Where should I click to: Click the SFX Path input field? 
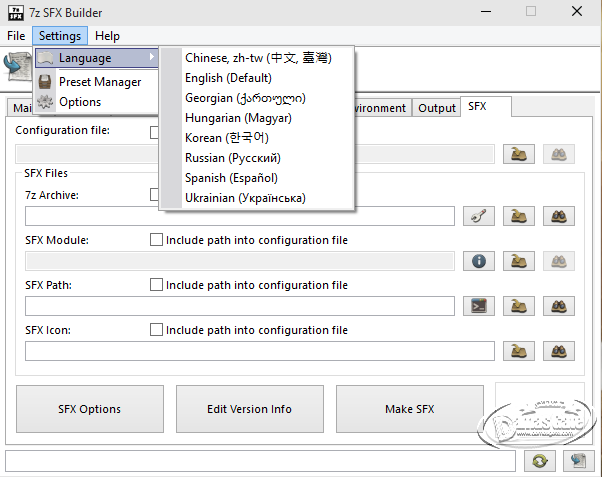(x=240, y=306)
